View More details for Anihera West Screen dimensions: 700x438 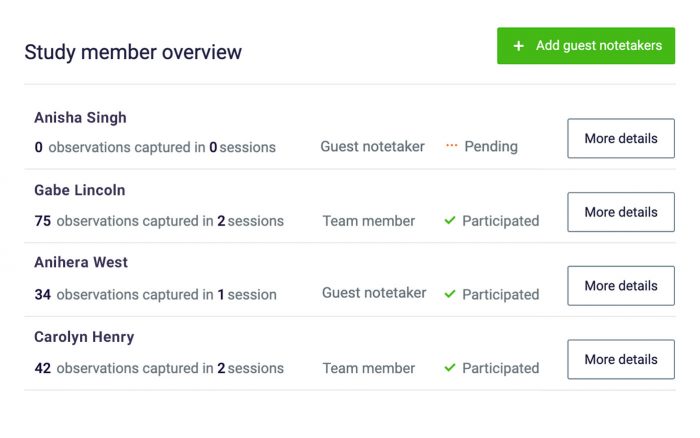(620, 286)
